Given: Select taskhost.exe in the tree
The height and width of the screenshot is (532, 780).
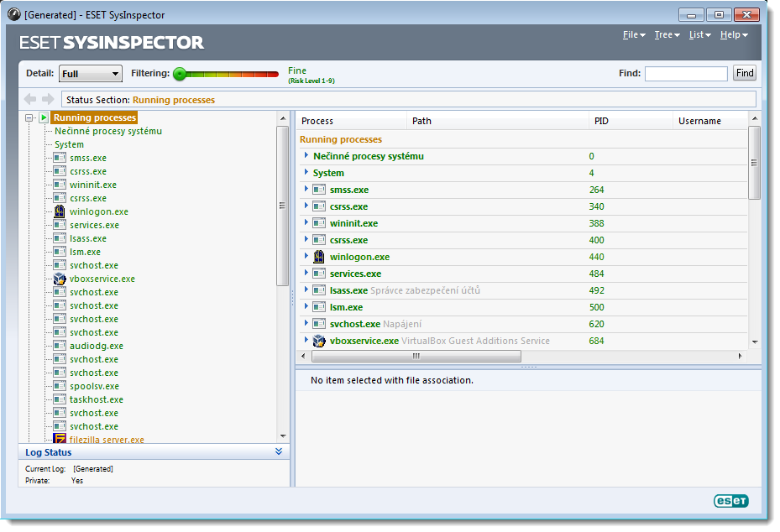Looking at the screenshot, I should (x=97, y=399).
